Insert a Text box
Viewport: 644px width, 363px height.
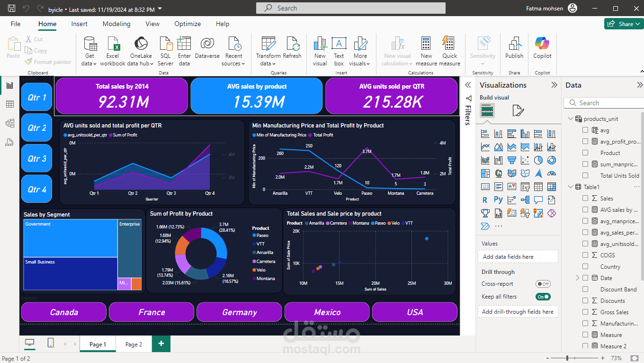coord(339,52)
